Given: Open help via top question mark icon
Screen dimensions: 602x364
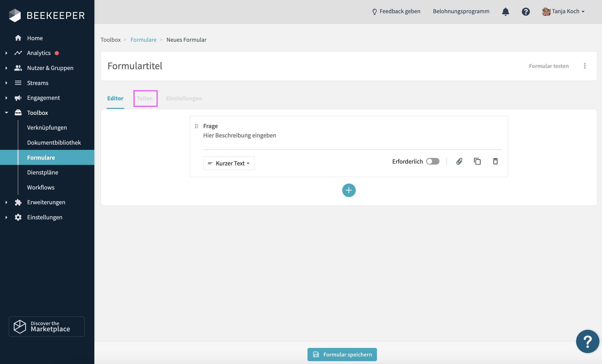Looking at the screenshot, I should coord(526,12).
